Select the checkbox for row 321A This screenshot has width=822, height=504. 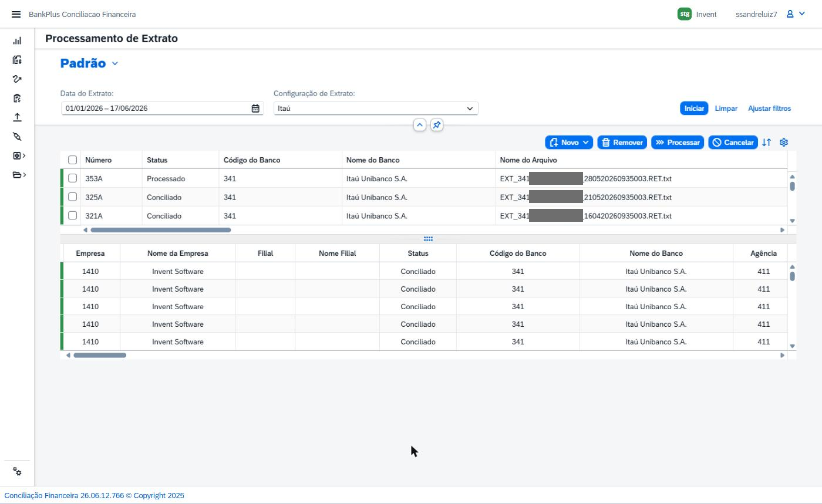[x=72, y=216]
